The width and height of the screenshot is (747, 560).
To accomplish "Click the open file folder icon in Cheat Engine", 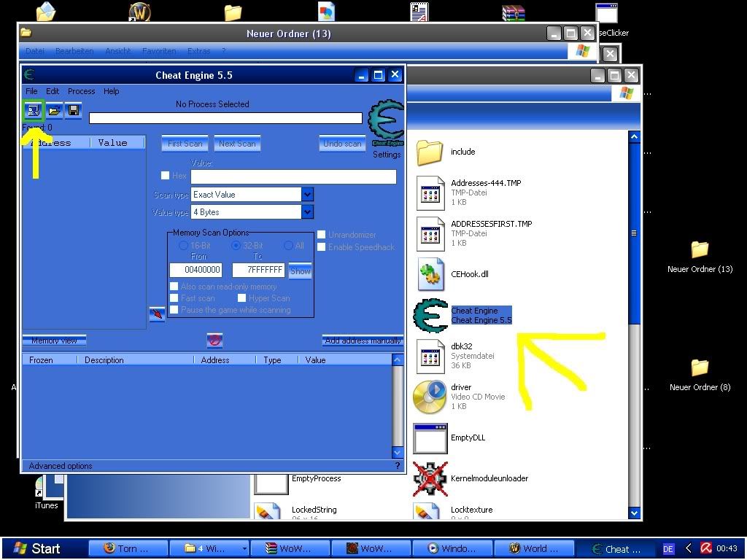I will click(54, 111).
